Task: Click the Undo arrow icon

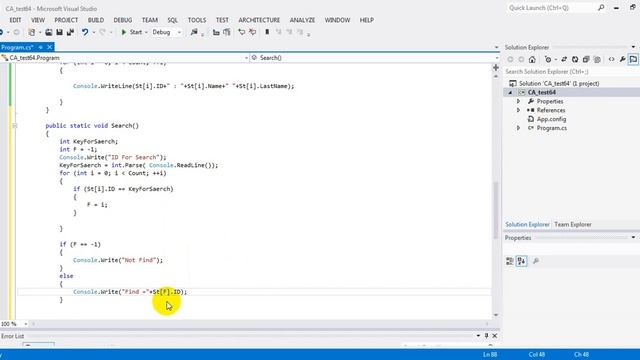Action: [x=84, y=32]
